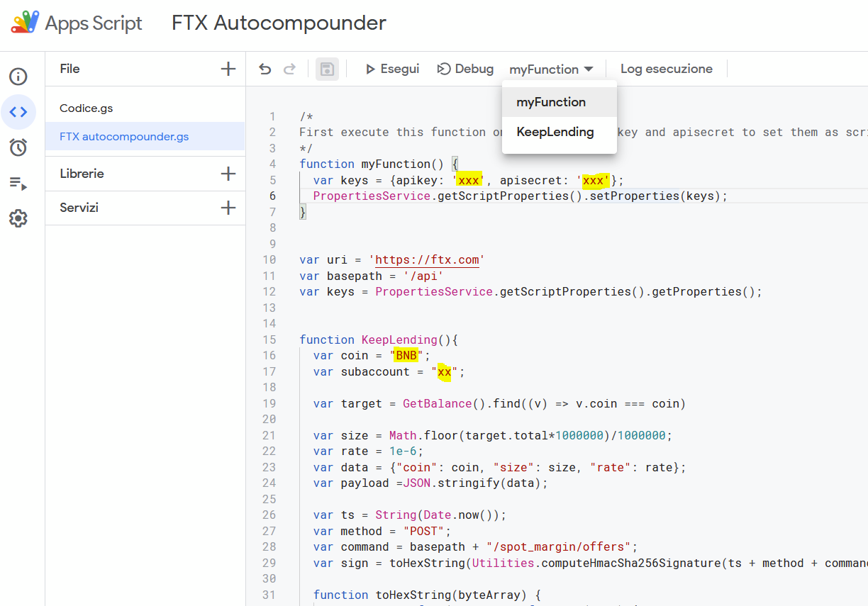
Task: Click the https://ftx.com URL in code
Action: click(x=427, y=259)
